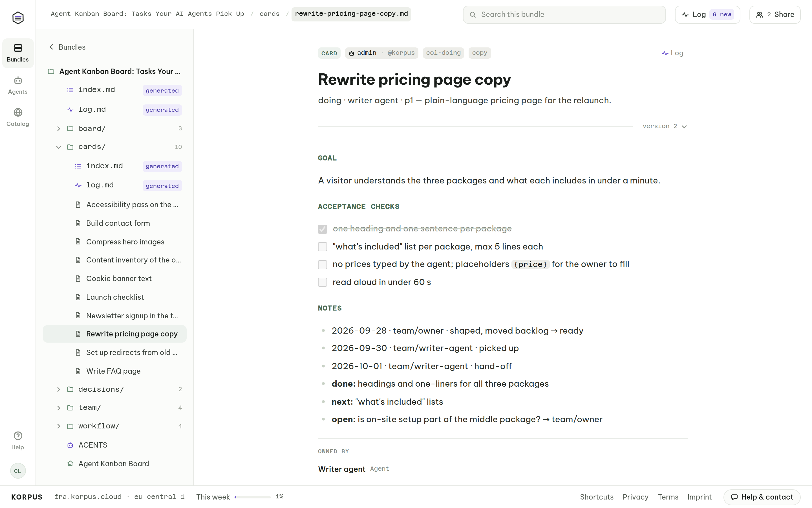Click the document icon beside Launch checklist
Viewport: 812px width, 508px height.
[78, 297]
